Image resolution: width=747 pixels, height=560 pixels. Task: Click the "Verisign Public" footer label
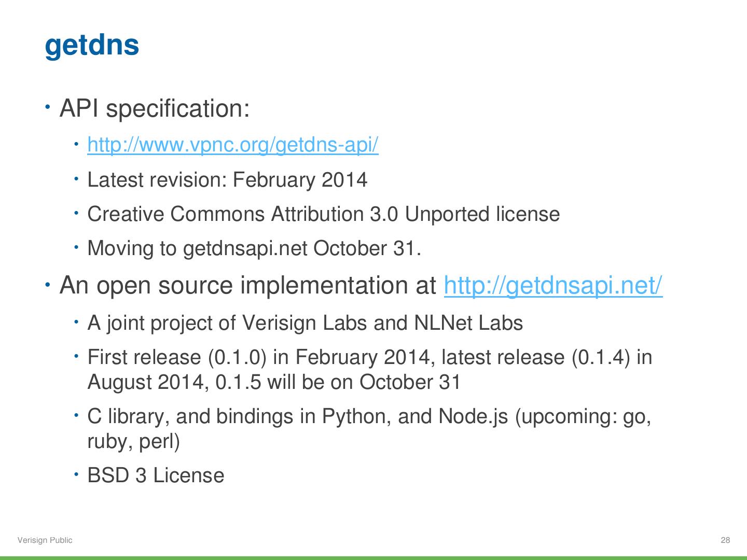point(45,540)
